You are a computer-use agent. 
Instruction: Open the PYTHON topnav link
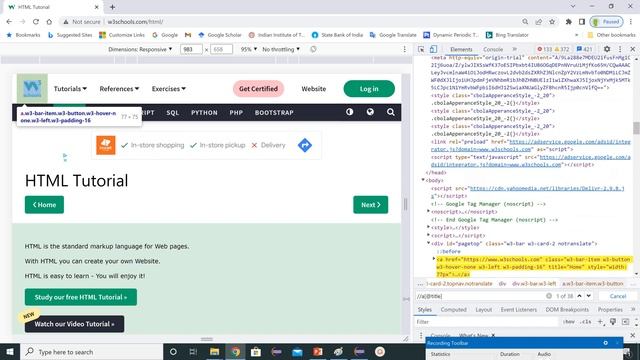coord(204,112)
